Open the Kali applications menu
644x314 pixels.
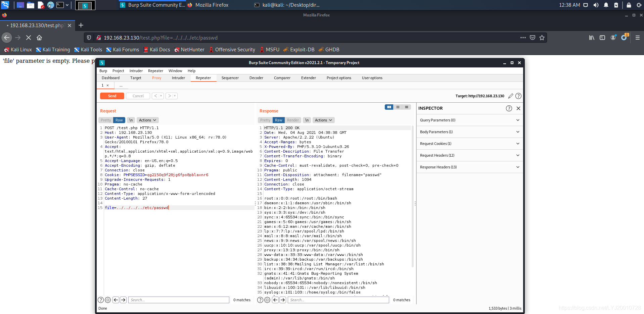(5, 5)
